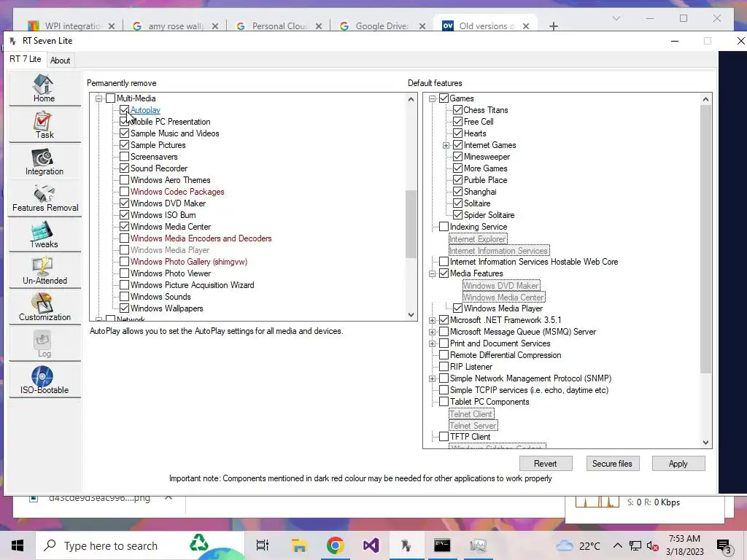The height and width of the screenshot is (560, 747).
Task: Click RT Seven Lite taskbar icon
Action: click(406, 545)
